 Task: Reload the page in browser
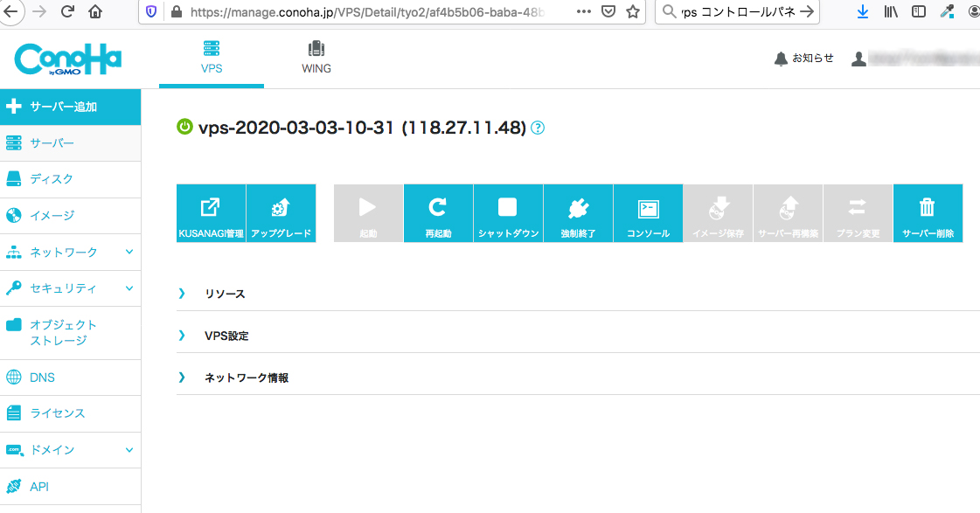(67, 11)
